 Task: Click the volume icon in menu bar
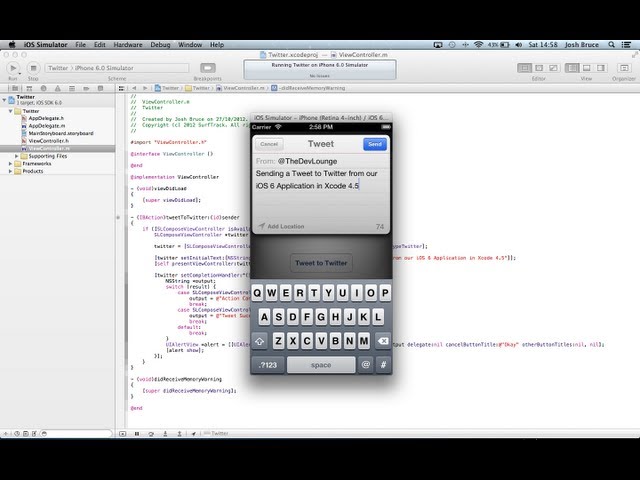518,45
